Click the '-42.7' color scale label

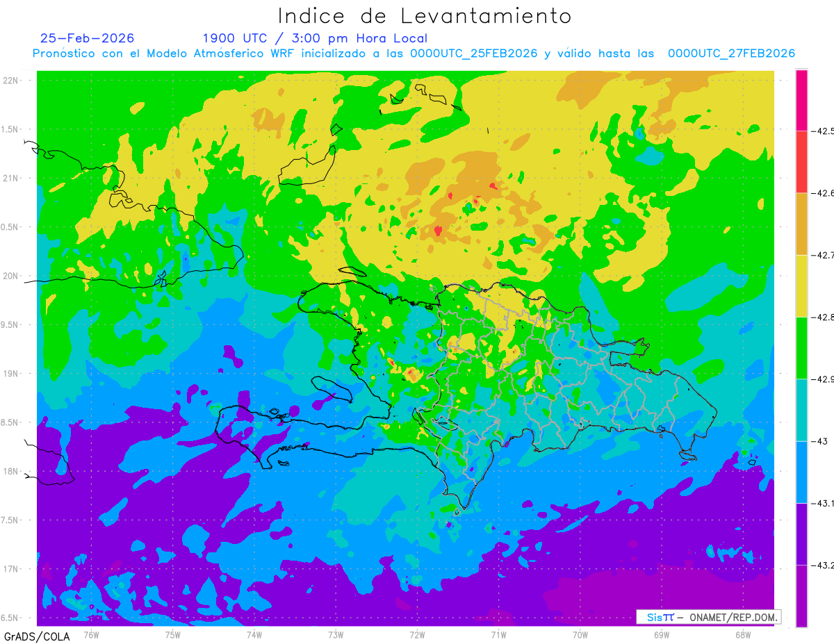(x=822, y=255)
